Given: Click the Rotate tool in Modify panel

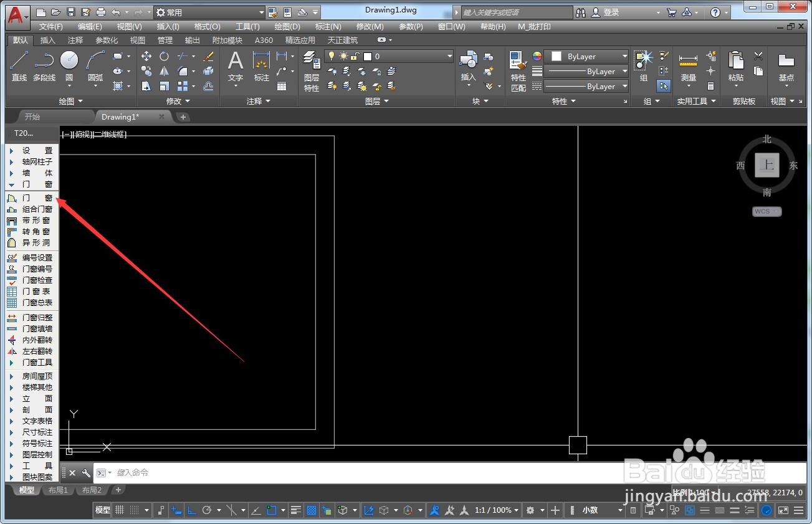Looking at the screenshot, I should tap(164, 56).
